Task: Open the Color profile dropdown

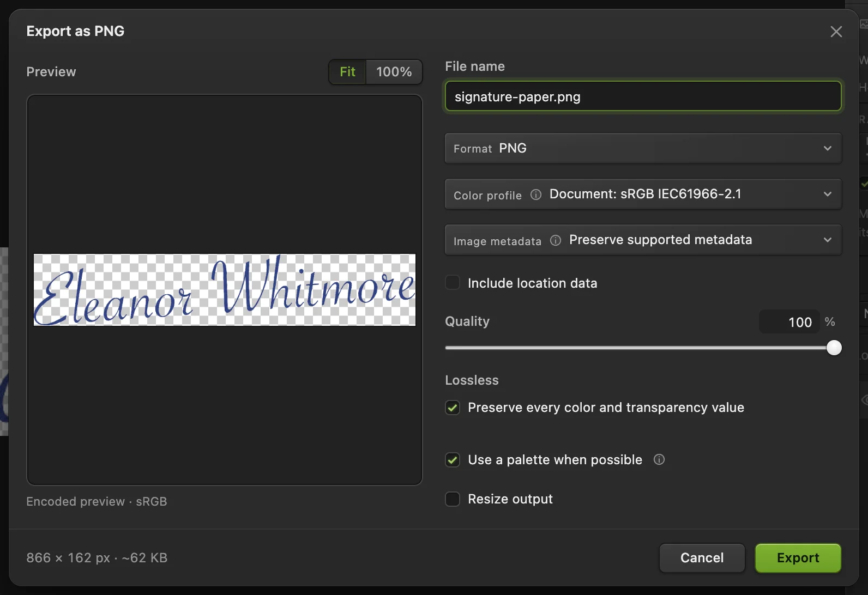Action: (643, 194)
